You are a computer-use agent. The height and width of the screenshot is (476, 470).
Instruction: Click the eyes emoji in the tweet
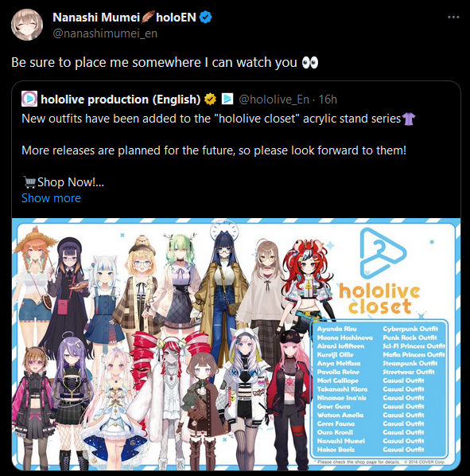click(x=310, y=63)
